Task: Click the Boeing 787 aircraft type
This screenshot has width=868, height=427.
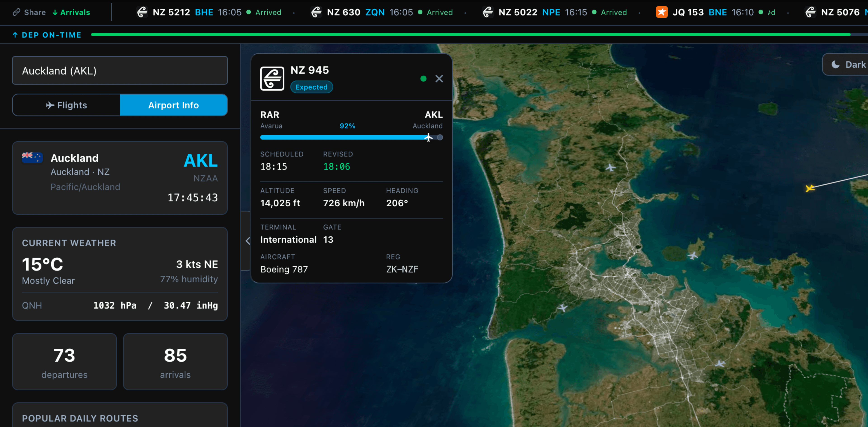Action: pyautogui.click(x=284, y=269)
